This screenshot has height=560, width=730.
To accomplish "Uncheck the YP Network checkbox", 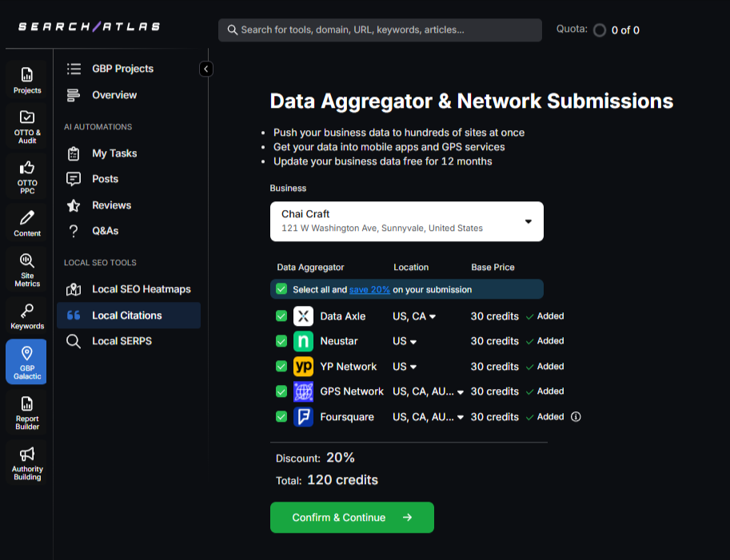I will 281,367.
